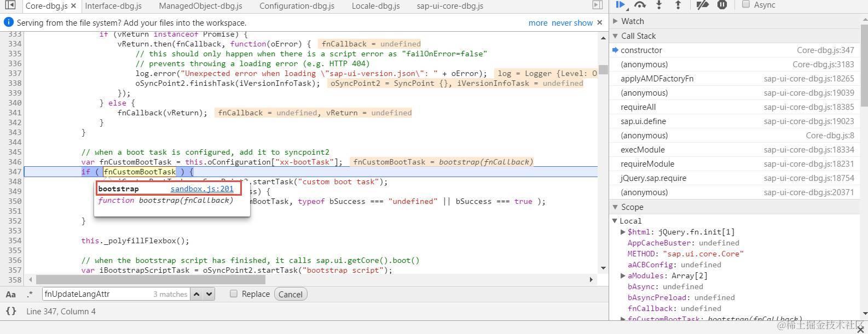The image size is (868, 334).
Task: Go to previous search match
Action: coord(196,294)
